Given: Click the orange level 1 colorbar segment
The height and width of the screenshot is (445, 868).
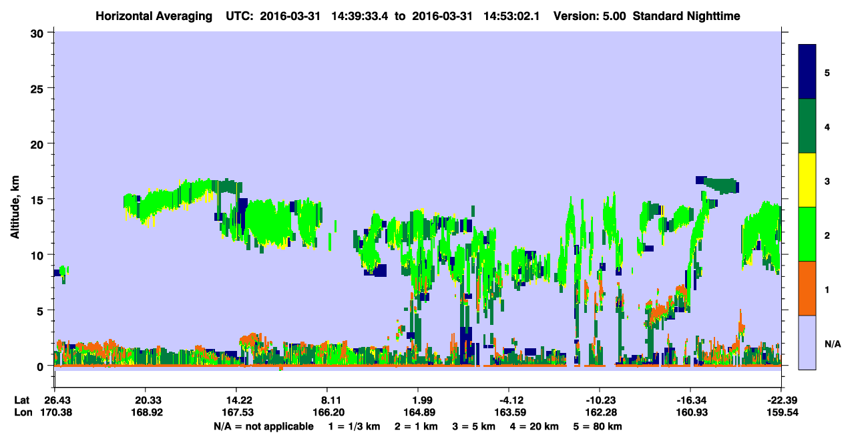Looking at the screenshot, I should point(807,288).
